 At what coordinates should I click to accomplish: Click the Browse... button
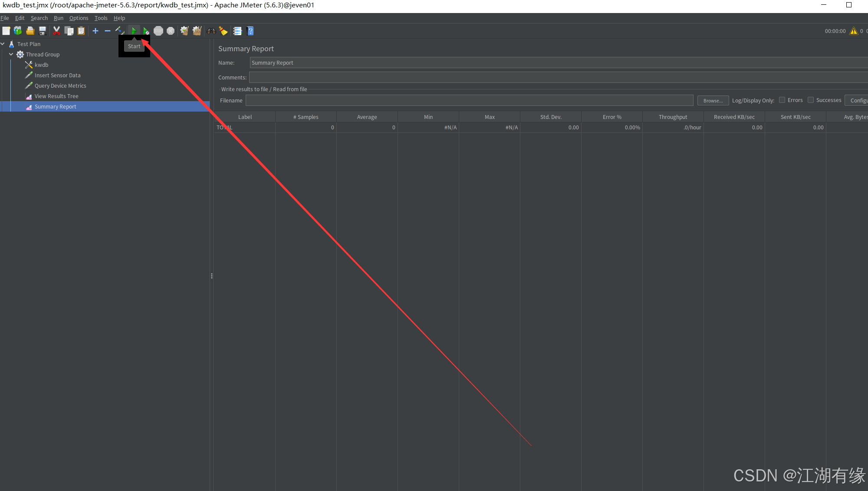[713, 100]
